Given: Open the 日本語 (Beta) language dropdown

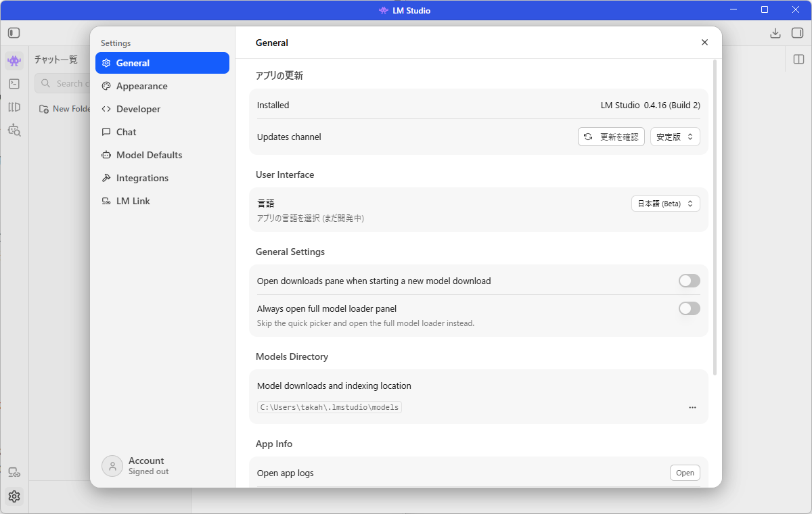Looking at the screenshot, I should point(666,204).
